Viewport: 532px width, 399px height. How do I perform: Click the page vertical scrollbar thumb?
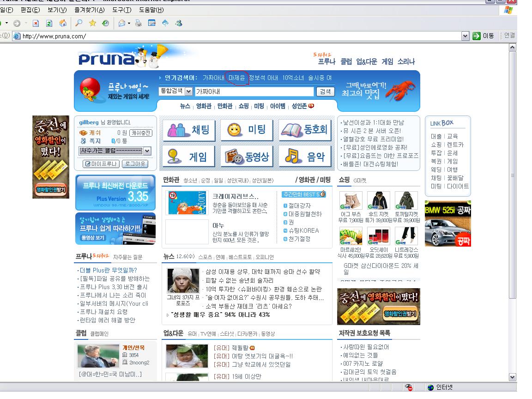[x=512, y=175]
